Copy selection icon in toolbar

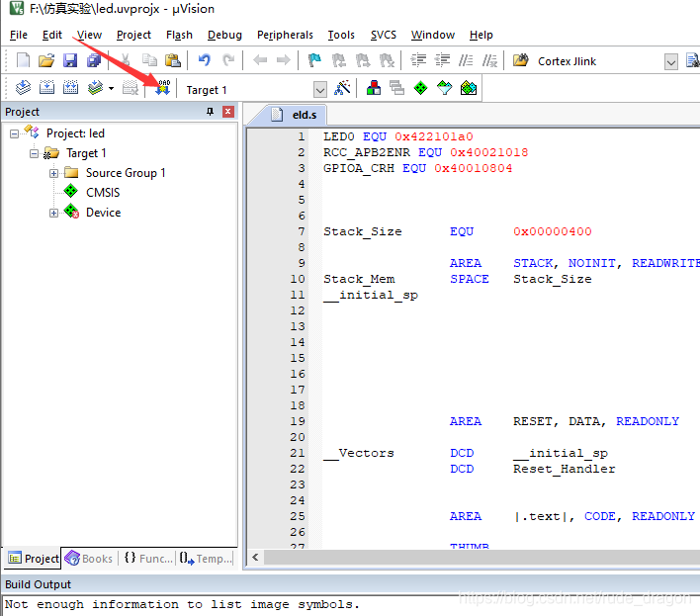point(149,59)
